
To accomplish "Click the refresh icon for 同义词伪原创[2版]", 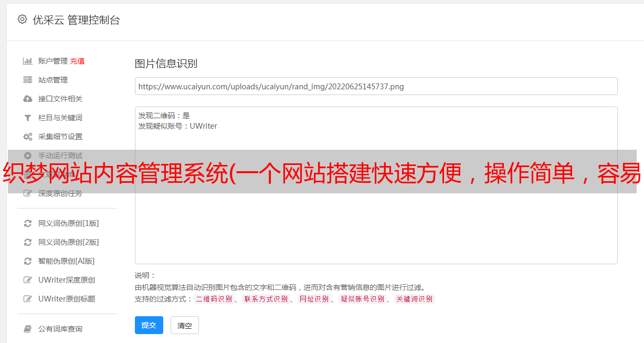I will click(x=28, y=242).
